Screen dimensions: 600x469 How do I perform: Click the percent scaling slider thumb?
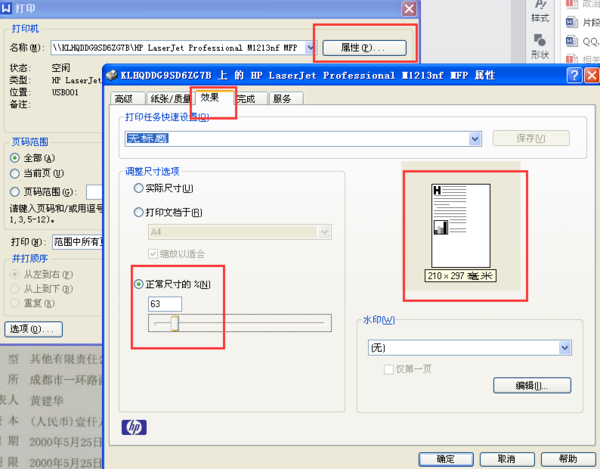click(175, 323)
